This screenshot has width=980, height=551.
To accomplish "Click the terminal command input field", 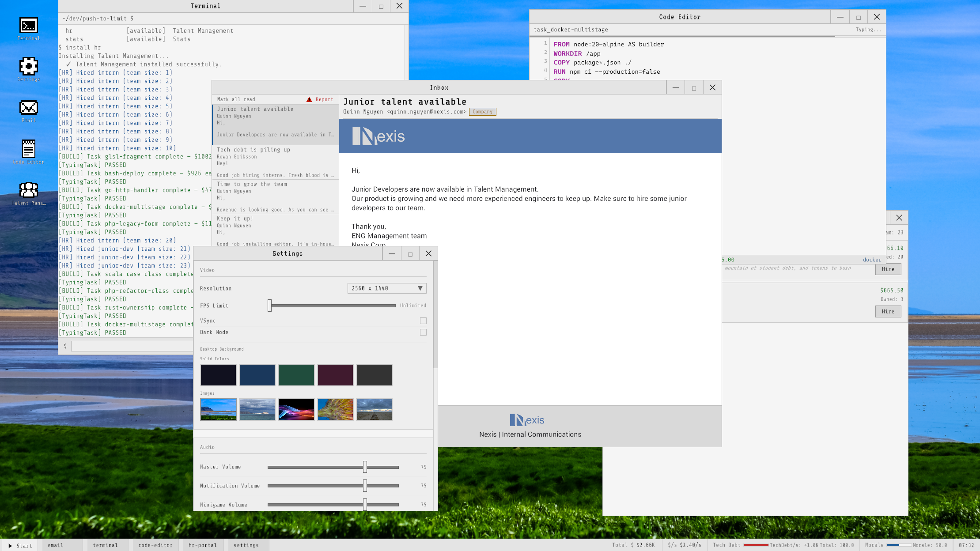I will click(132, 346).
